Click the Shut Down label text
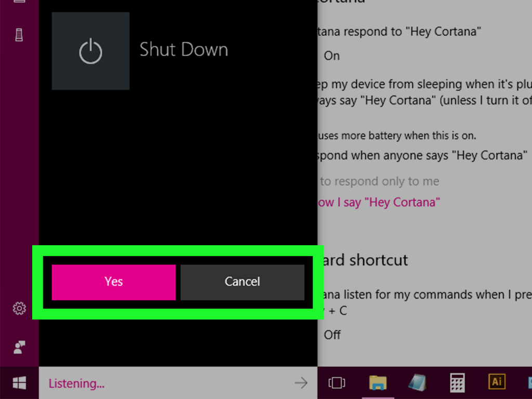Viewport: 532px width, 399px height. click(184, 49)
